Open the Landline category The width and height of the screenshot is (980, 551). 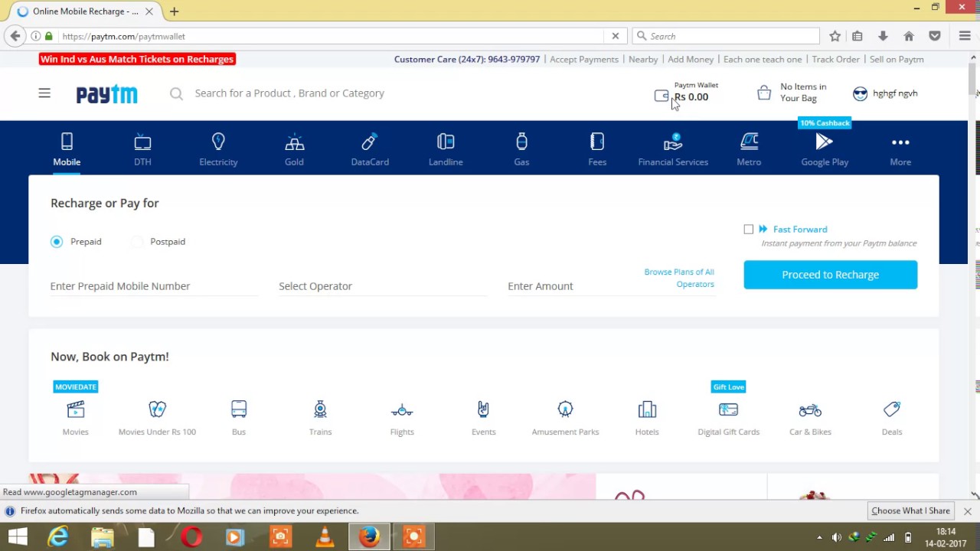pyautogui.click(x=446, y=149)
